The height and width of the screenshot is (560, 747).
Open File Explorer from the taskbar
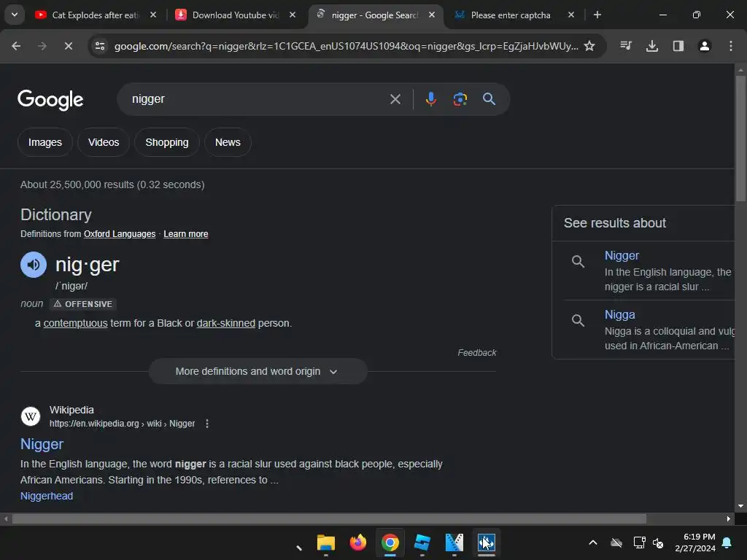click(326, 542)
